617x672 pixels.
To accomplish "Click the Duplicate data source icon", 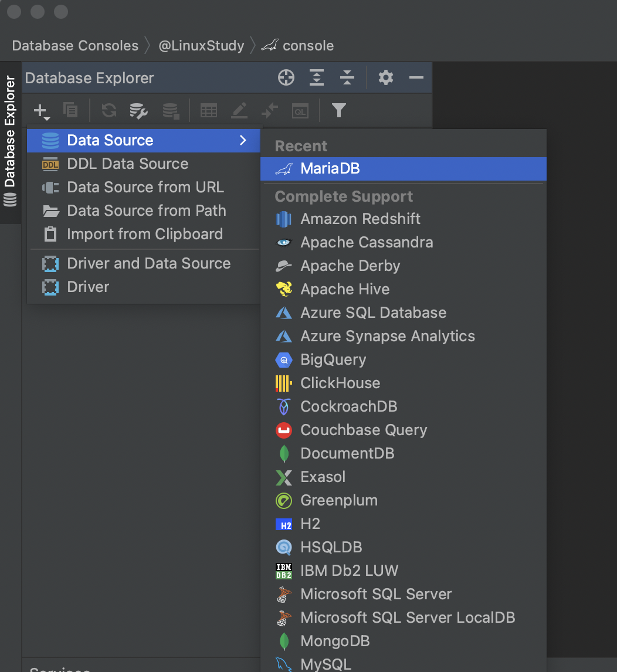I will click(70, 110).
